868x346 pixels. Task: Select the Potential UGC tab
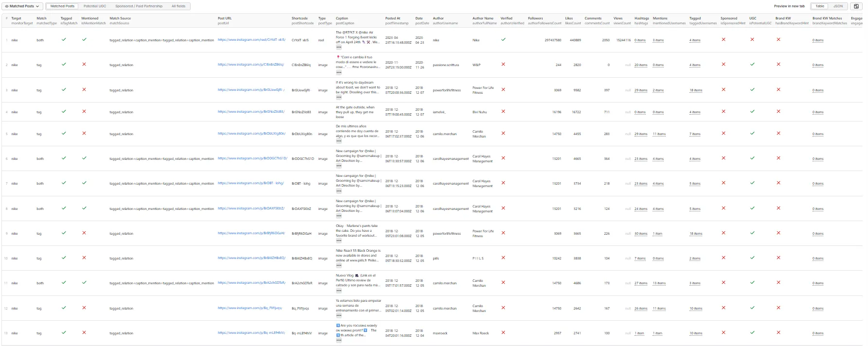click(x=94, y=6)
